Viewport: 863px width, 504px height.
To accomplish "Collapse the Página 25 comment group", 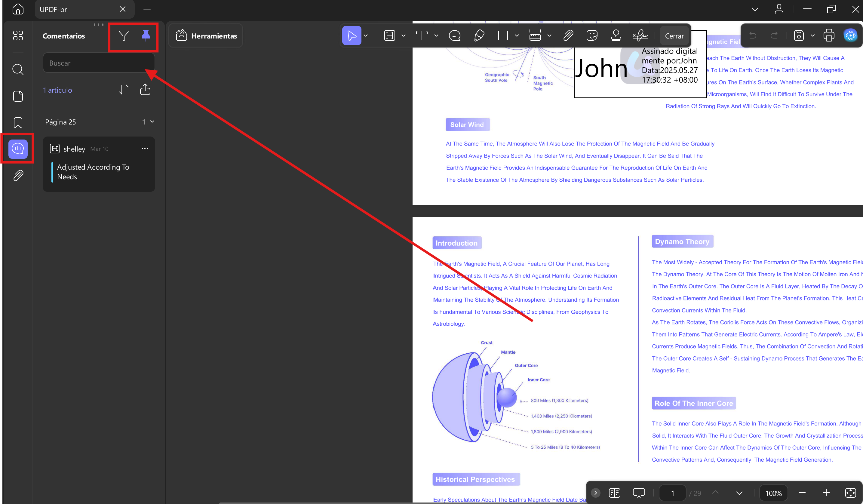I will (152, 122).
